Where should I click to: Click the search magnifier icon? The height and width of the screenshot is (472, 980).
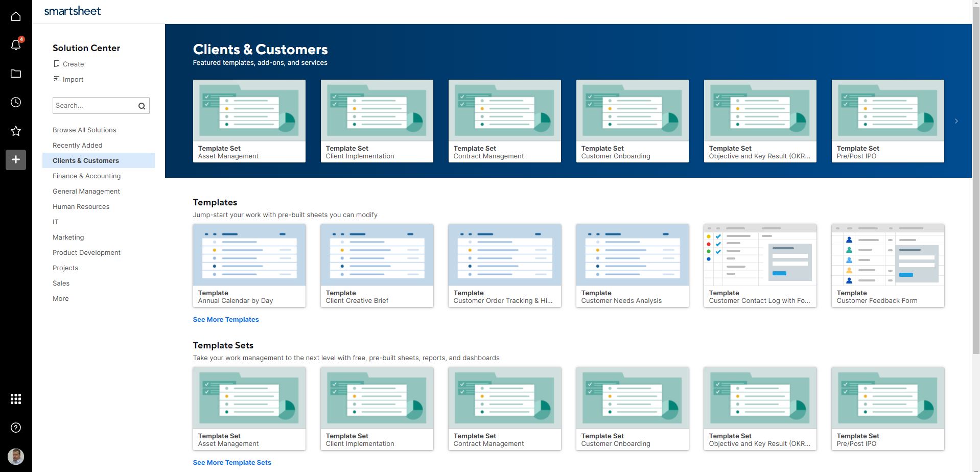tap(142, 106)
